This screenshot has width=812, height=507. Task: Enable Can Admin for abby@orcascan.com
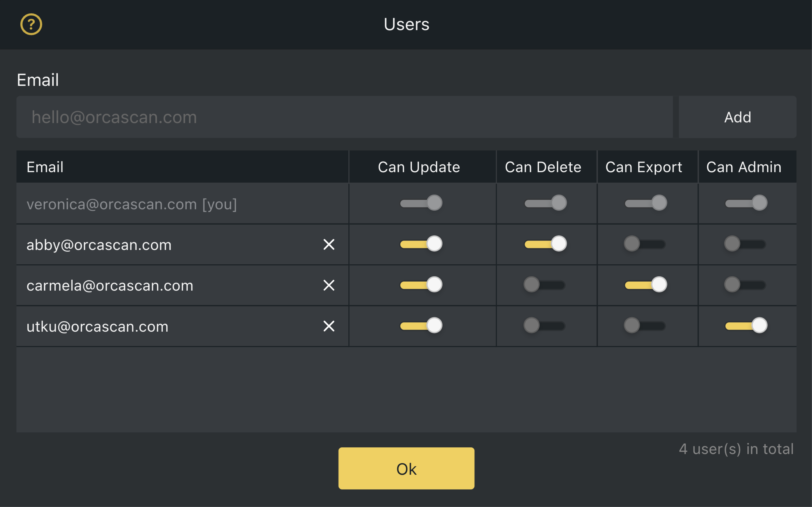[x=746, y=244]
